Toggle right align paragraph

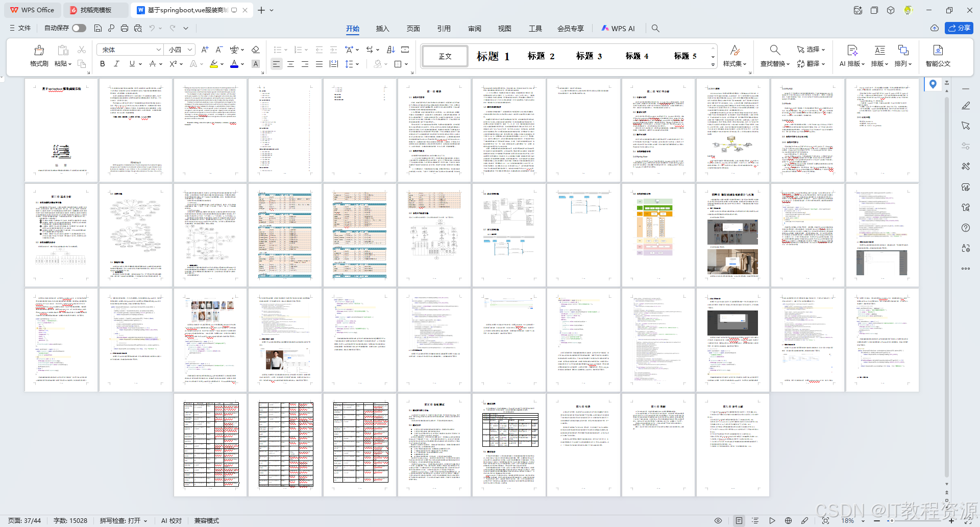pos(305,64)
